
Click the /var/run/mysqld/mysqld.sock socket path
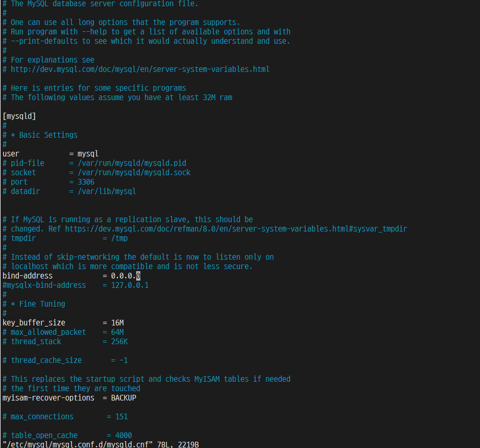(134, 173)
